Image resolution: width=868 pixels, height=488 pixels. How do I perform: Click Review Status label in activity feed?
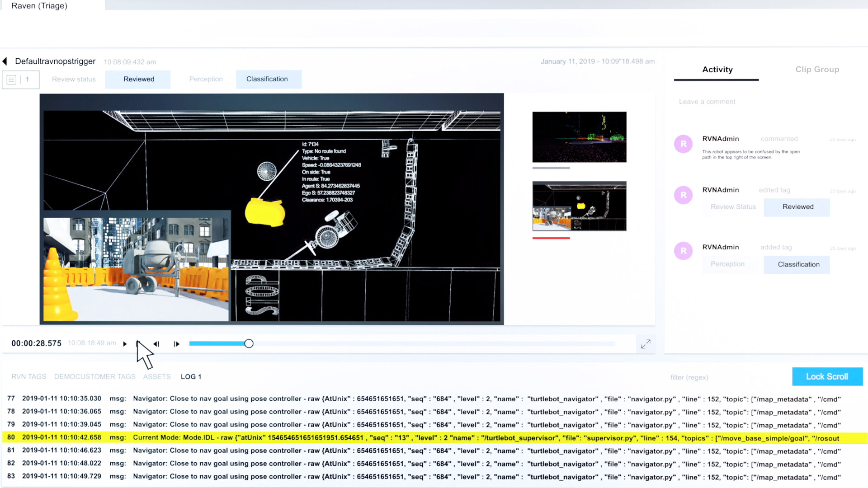733,207
